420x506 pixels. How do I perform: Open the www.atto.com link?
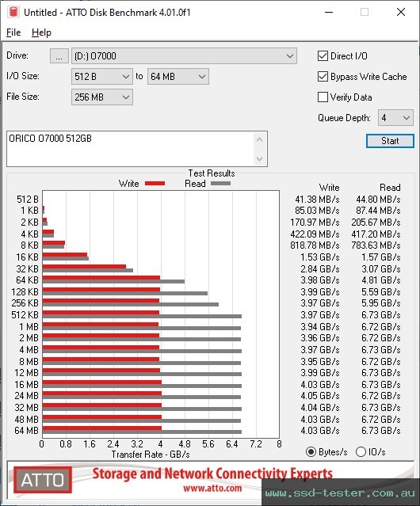(x=212, y=489)
